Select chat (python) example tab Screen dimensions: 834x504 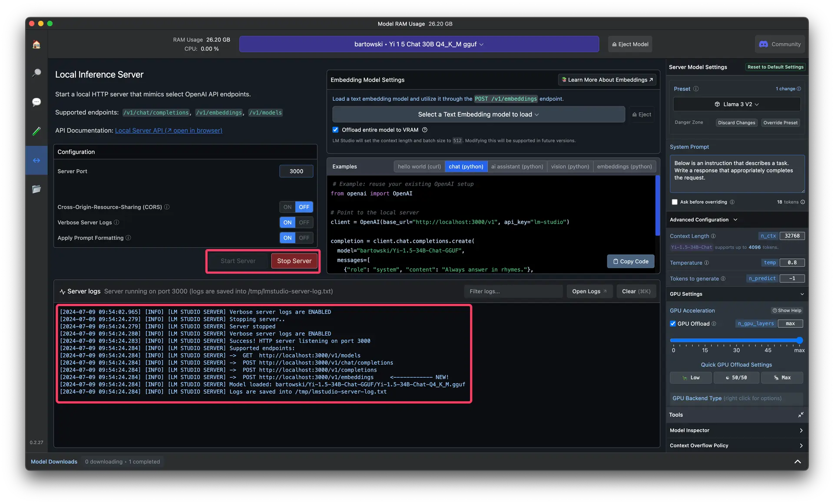(x=466, y=167)
